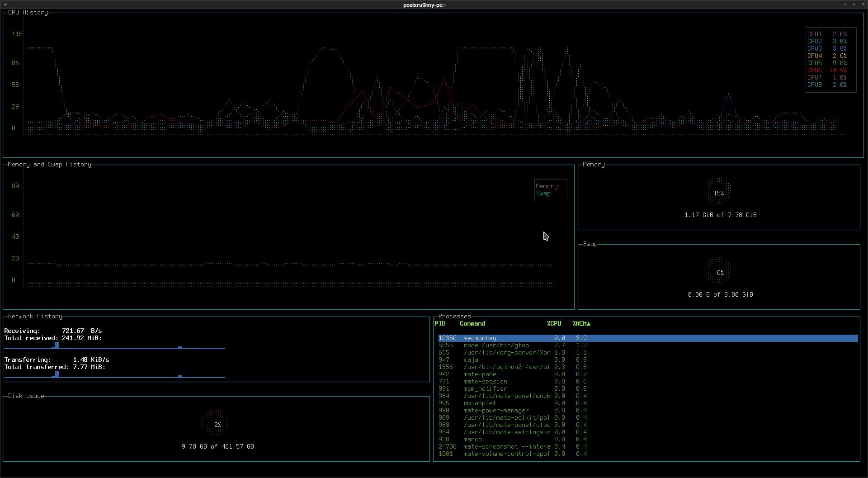Click the CPU6 legend entry at 14.9%

pyautogui.click(x=827, y=71)
